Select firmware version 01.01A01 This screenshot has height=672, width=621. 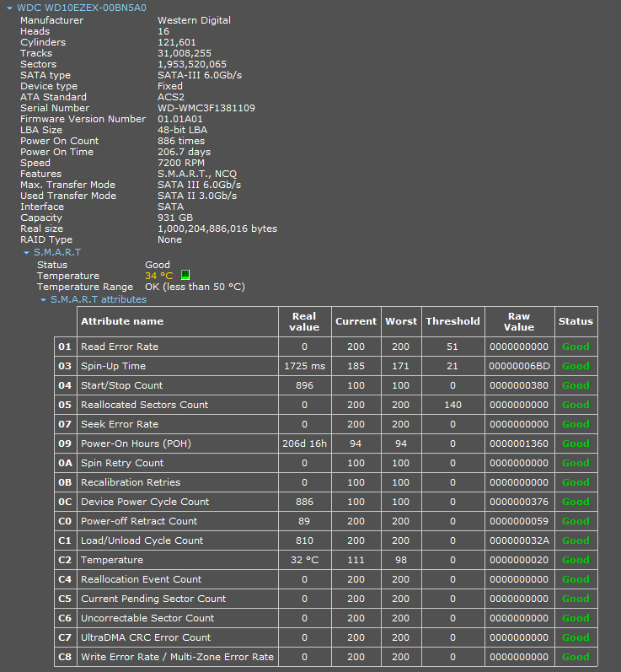pos(179,119)
